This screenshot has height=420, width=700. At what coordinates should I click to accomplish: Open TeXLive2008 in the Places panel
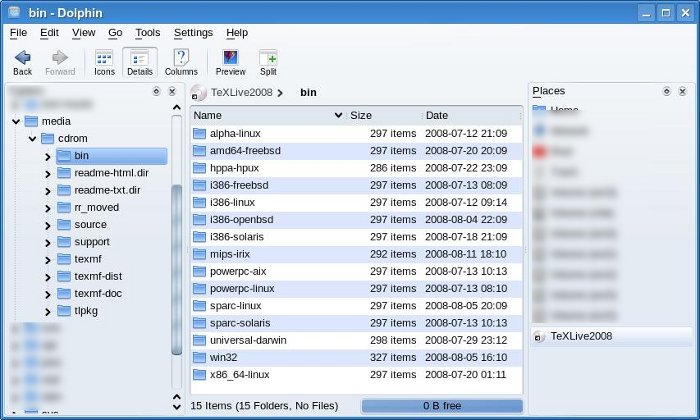612,337
